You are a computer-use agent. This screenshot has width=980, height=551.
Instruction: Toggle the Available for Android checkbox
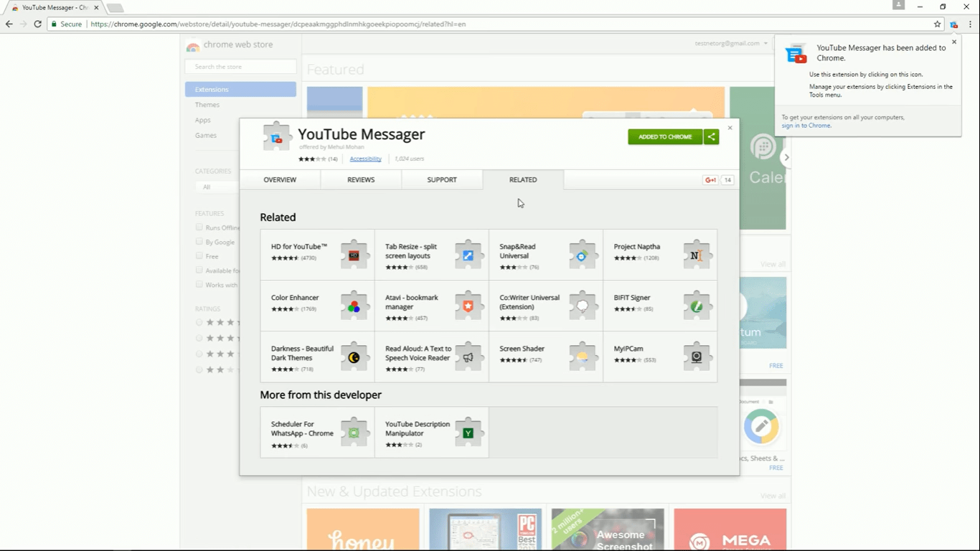[199, 270]
